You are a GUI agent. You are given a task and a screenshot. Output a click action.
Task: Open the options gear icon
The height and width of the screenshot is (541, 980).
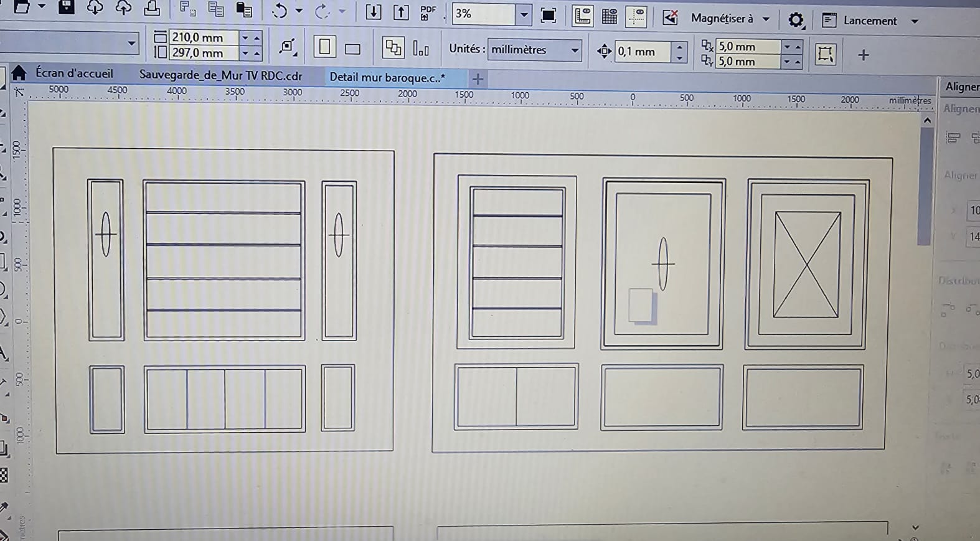[x=796, y=21]
